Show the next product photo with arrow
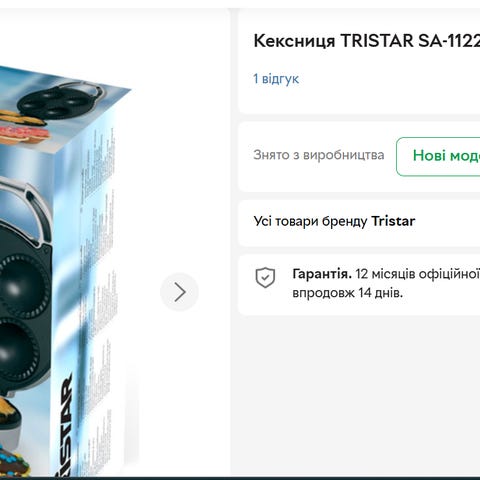Screen dimensions: 480x480 (179, 292)
